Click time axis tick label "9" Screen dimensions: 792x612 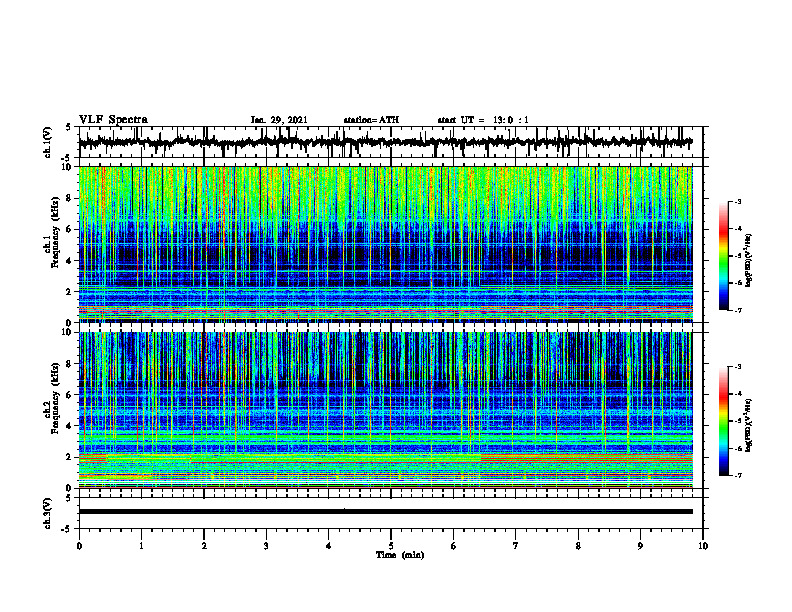(x=640, y=546)
